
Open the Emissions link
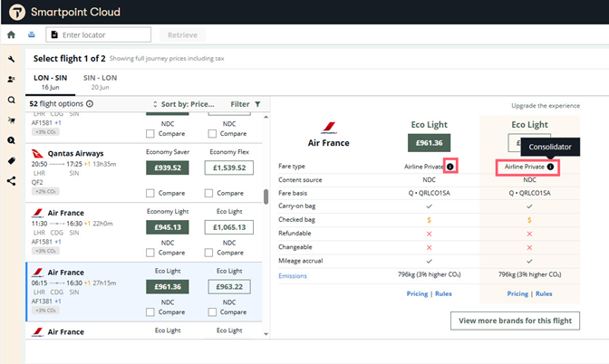coord(293,276)
